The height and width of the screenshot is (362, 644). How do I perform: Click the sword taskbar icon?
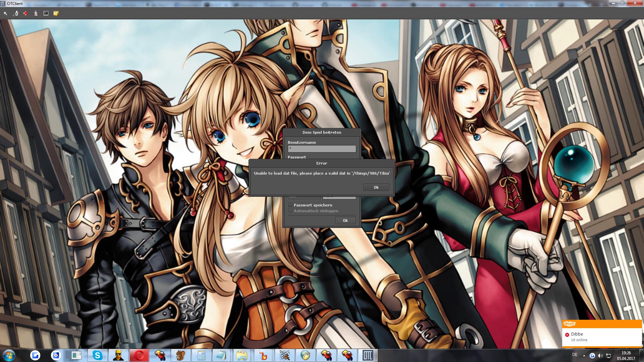(x=285, y=355)
